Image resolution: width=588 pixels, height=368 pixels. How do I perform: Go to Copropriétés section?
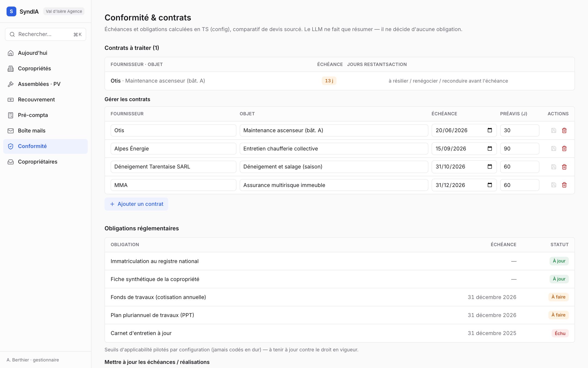pos(45,68)
